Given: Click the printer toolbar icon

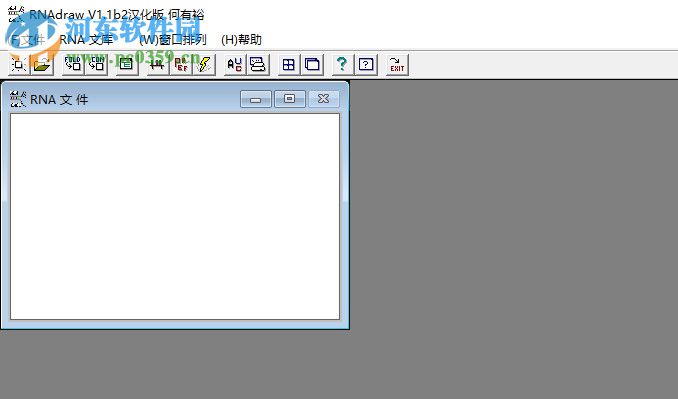Looking at the screenshot, I should [258, 65].
